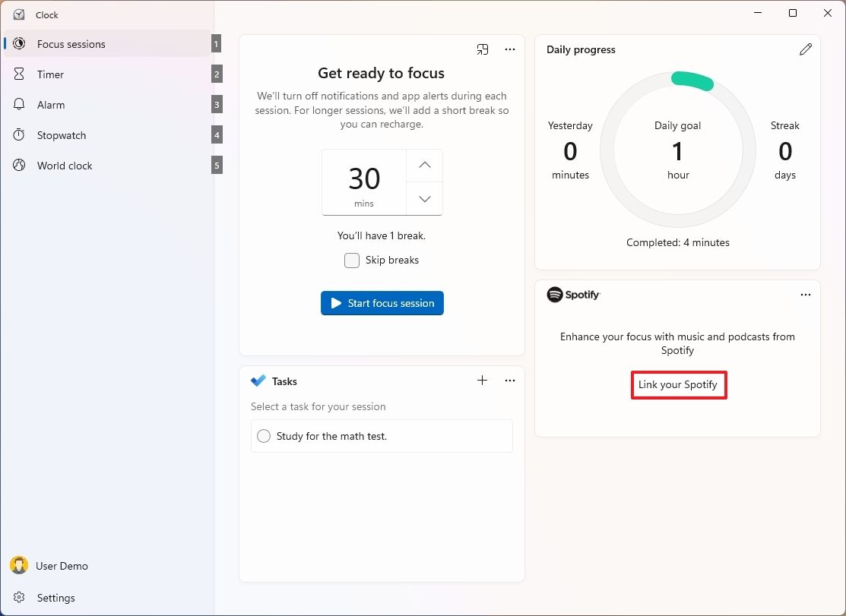The image size is (846, 616).
Task: Click Link your Spotify
Action: (678, 385)
